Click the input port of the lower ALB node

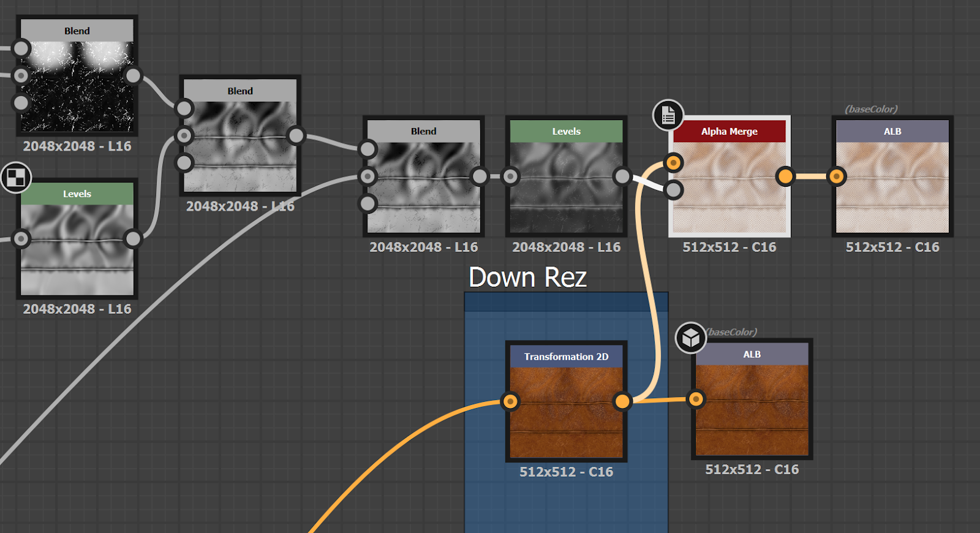pos(696,399)
